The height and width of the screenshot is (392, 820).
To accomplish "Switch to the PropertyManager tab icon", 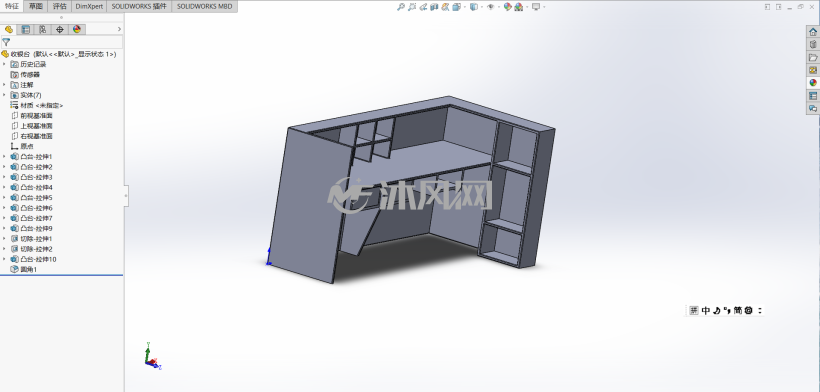I will 26,29.
